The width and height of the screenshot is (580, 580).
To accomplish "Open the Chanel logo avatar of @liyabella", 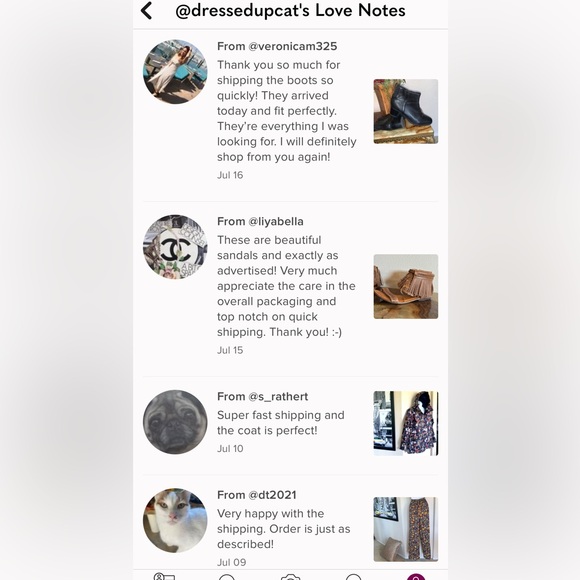I will pos(175,247).
